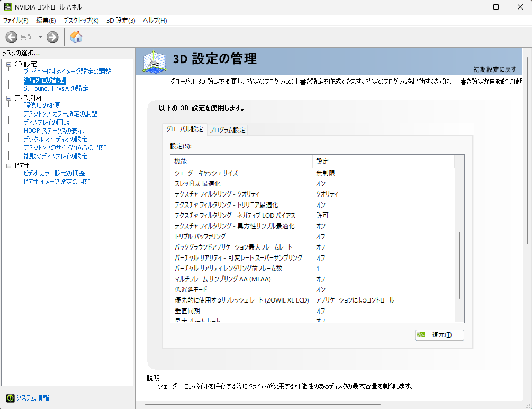Maximize the NVIDIA control panel window
Screen dimensions: 532x409
pyautogui.click(x=495, y=7)
